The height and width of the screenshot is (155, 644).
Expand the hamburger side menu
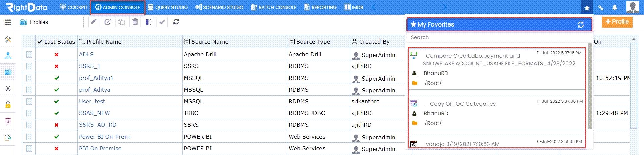[8, 22]
